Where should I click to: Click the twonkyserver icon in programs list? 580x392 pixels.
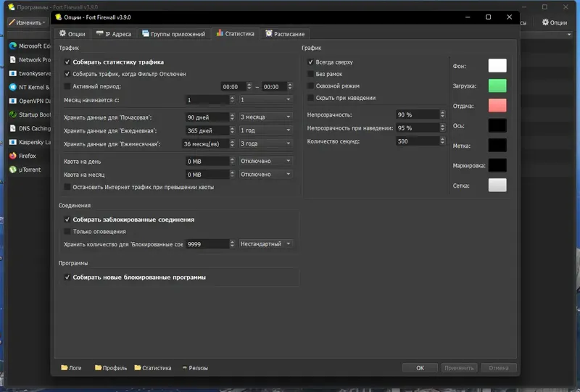[13, 73]
